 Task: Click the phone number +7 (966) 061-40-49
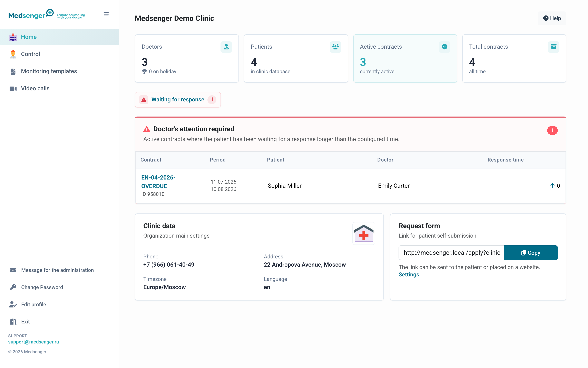coord(169,265)
